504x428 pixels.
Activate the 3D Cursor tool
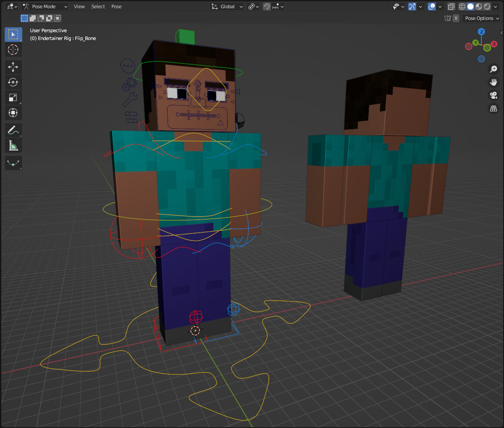click(x=13, y=50)
